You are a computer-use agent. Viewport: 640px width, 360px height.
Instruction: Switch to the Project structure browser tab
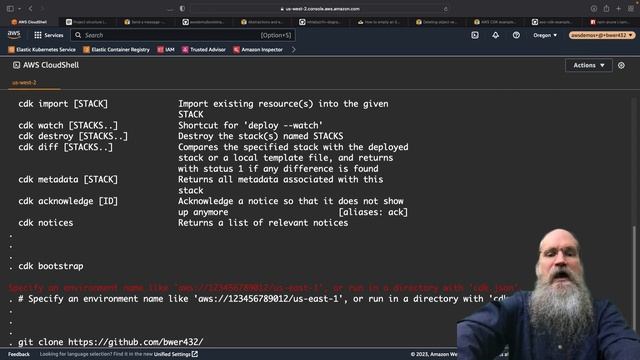(87, 22)
